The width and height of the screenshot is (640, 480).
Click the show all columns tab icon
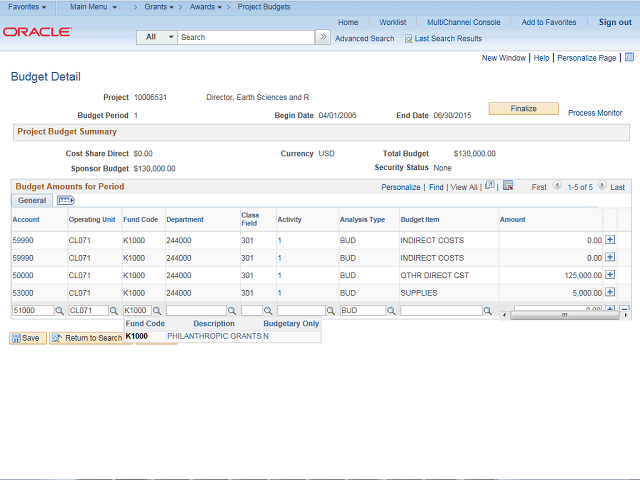click(x=66, y=200)
